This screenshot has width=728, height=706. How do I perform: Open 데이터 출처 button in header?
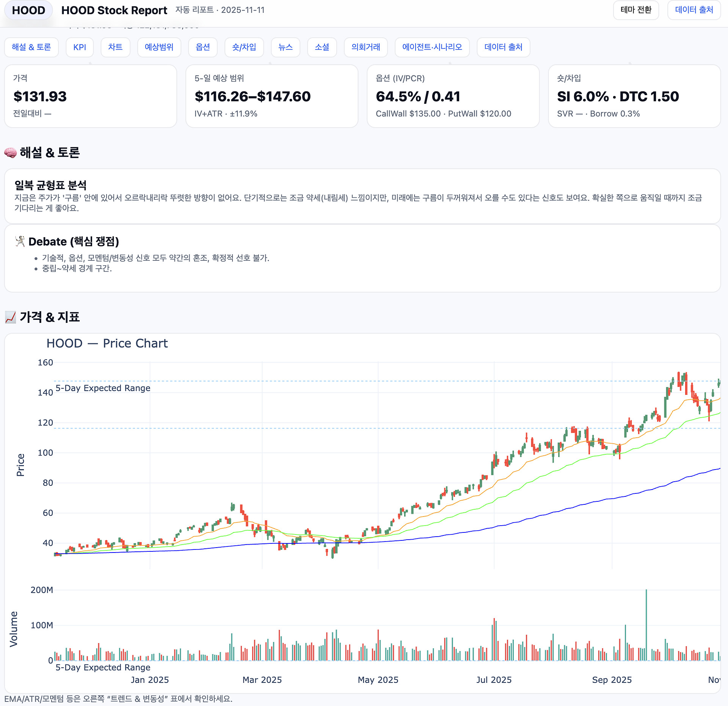pyautogui.click(x=693, y=10)
